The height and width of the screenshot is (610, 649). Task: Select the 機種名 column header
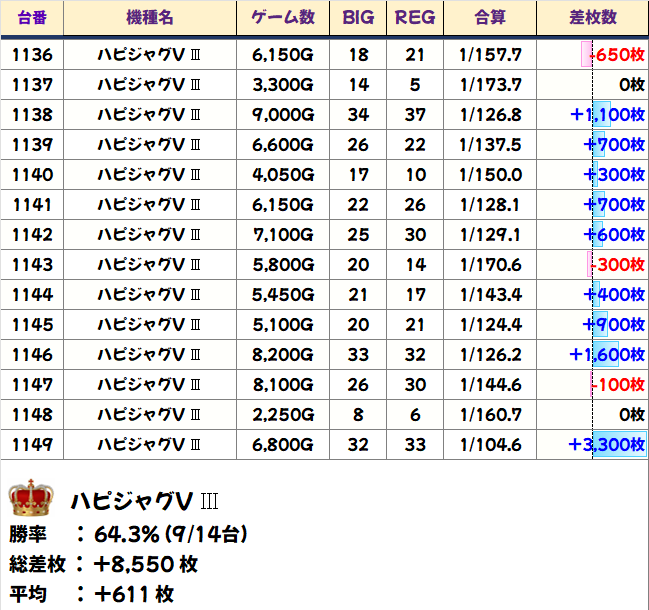tap(149, 18)
